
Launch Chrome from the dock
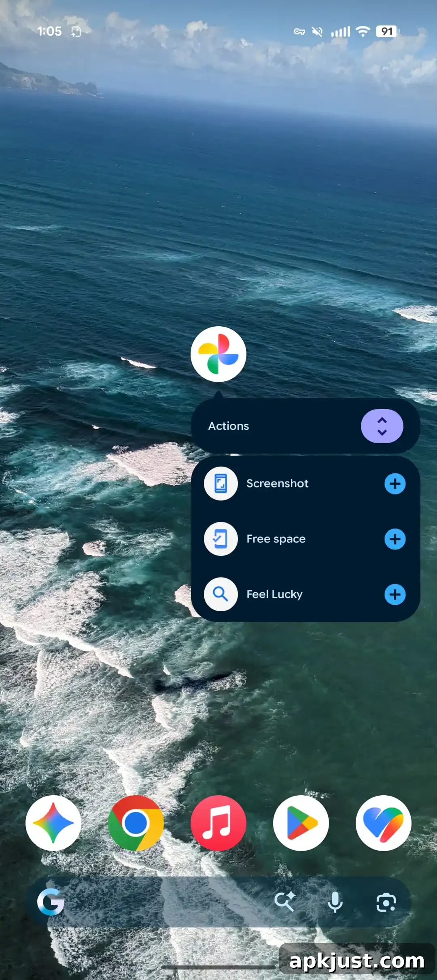pyautogui.click(x=136, y=823)
